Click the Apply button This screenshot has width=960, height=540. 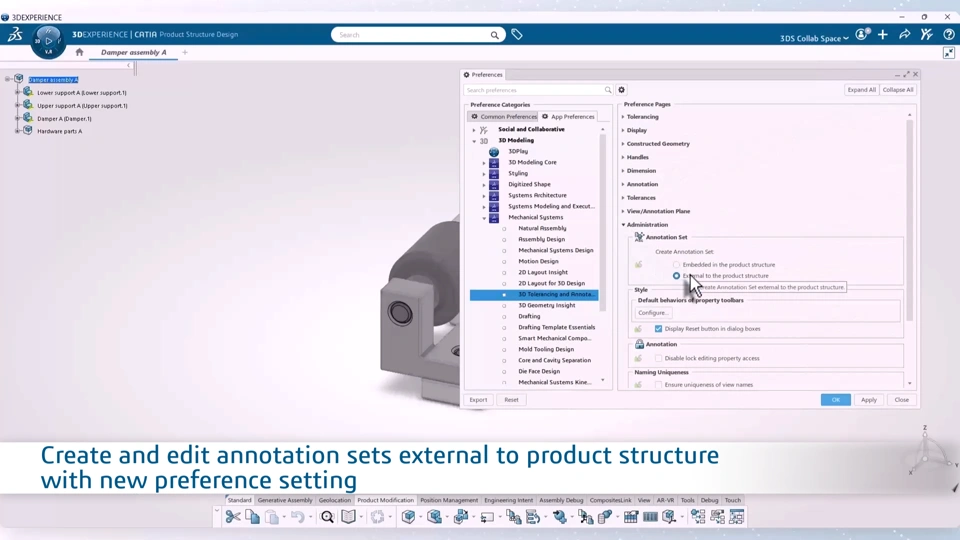[869, 400]
